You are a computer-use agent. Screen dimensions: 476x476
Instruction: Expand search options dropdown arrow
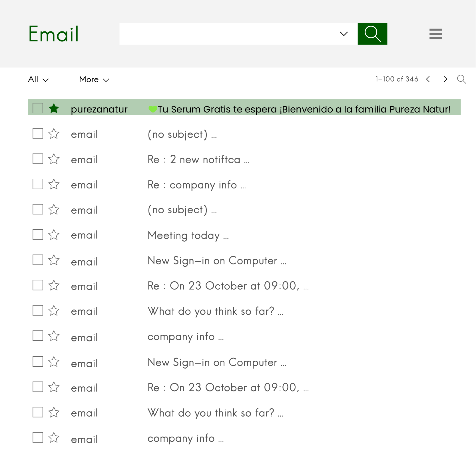pyautogui.click(x=344, y=34)
